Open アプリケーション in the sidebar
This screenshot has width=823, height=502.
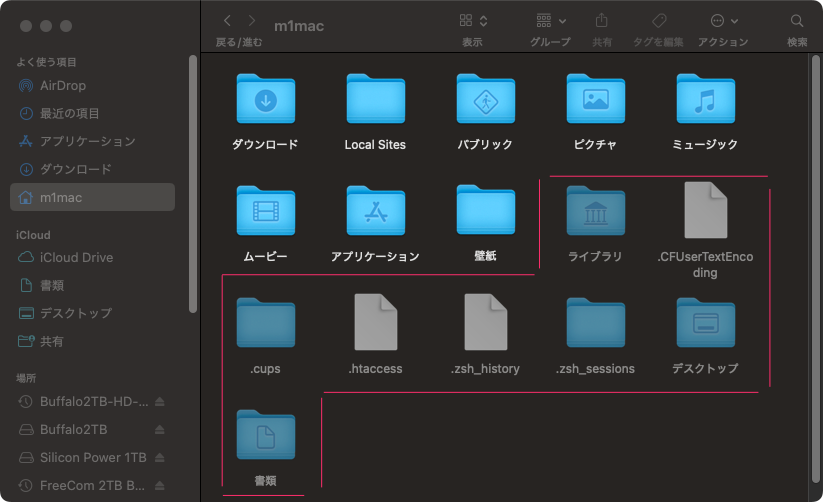87,141
